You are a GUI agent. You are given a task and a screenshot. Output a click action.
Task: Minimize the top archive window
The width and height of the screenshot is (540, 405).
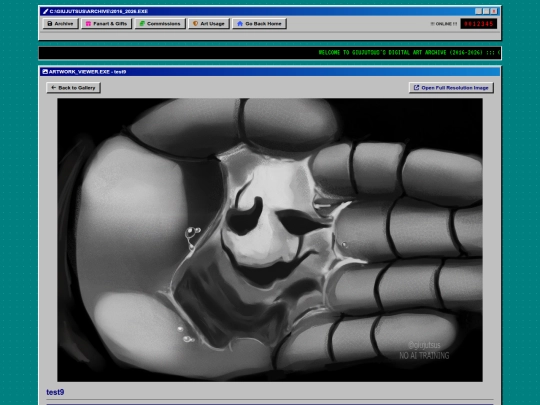(478, 11)
